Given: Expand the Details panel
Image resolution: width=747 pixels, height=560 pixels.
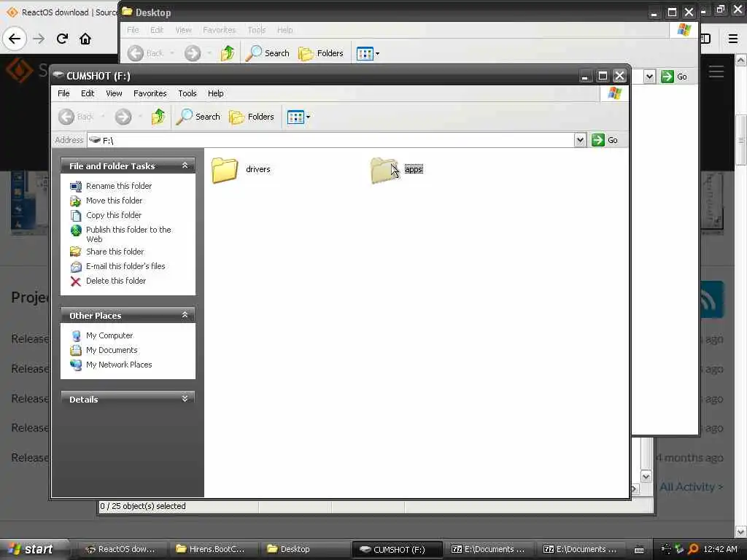Looking at the screenshot, I should pyautogui.click(x=185, y=399).
